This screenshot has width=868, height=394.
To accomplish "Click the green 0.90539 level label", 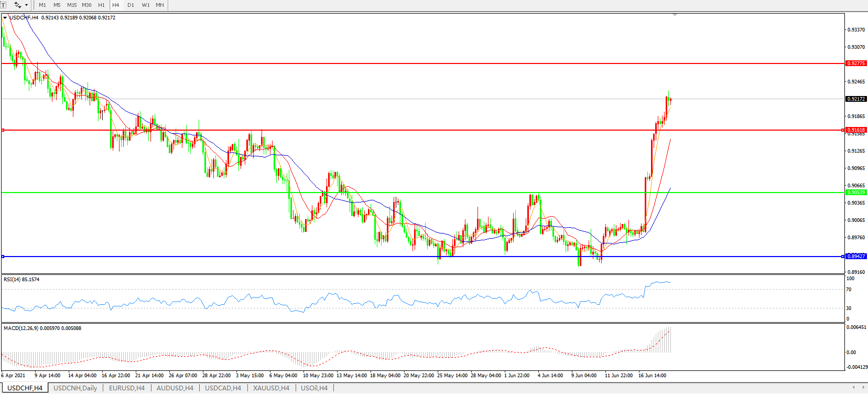I will 856,193.
